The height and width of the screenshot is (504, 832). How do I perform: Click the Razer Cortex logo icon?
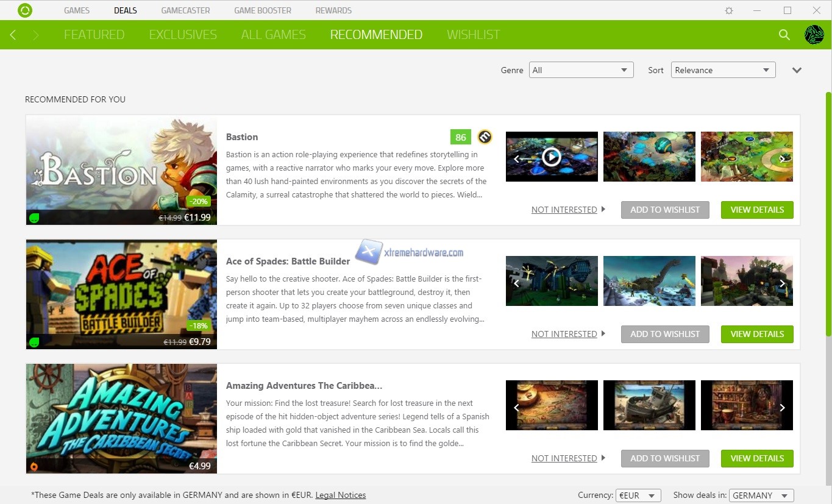(x=25, y=10)
